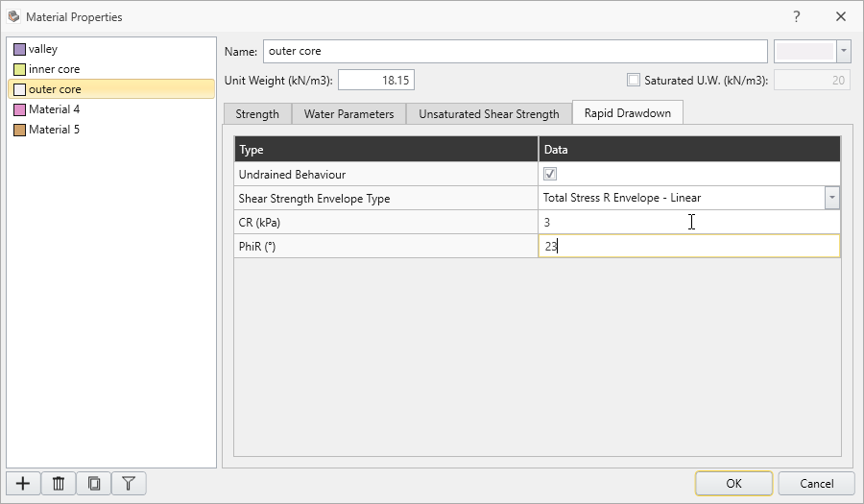The image size is (864, 504).
Task: Select the inner core material
Action: click(111, 69)
